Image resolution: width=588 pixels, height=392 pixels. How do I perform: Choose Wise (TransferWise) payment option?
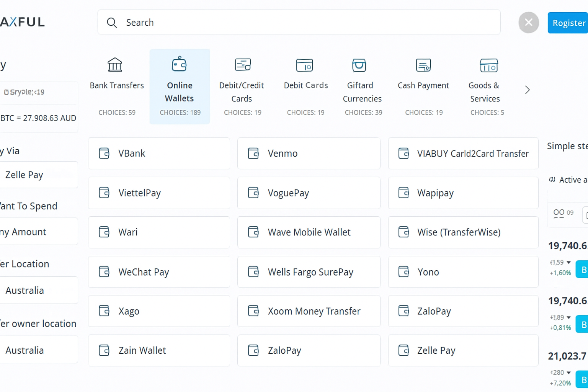463,232
